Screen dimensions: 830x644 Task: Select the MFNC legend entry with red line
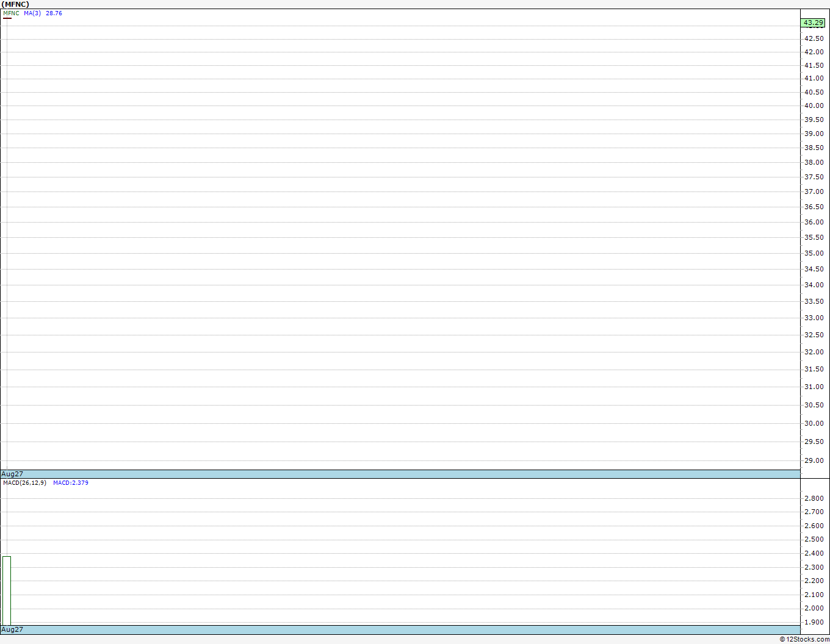11,13
